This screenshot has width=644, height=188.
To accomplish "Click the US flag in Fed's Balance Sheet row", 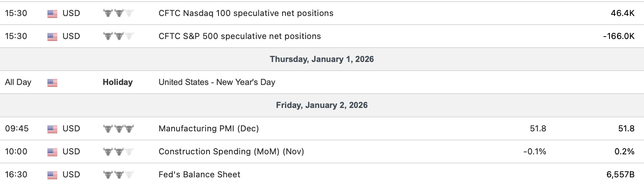I will pyautogui.click(x=52, y=175).
